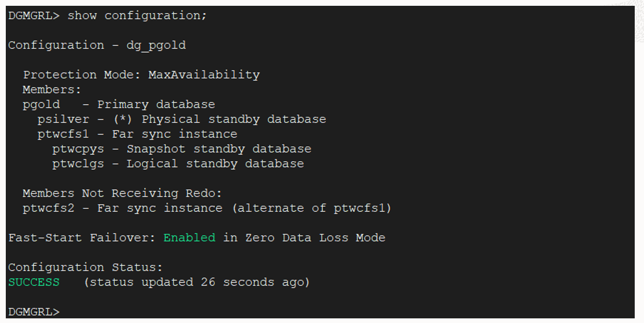
Task: Select the pgold primary database entry
Action: pyautogui.click(x=119, y=105)
